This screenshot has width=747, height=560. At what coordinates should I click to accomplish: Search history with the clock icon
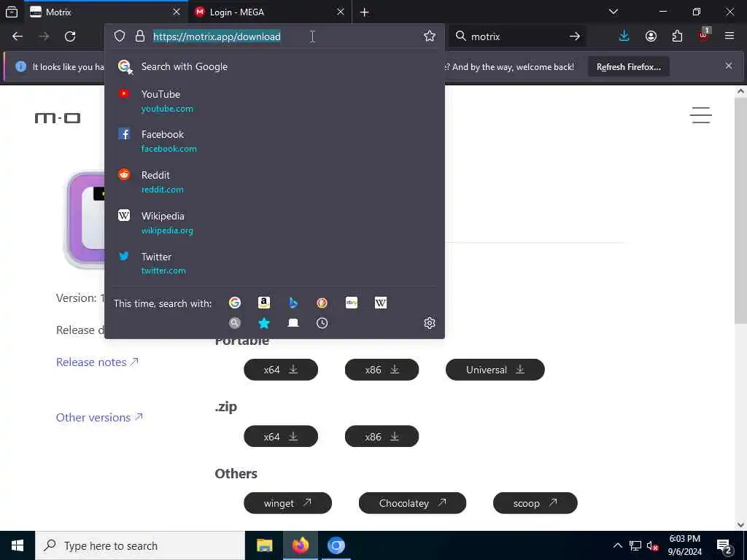[x=322, y=323]
